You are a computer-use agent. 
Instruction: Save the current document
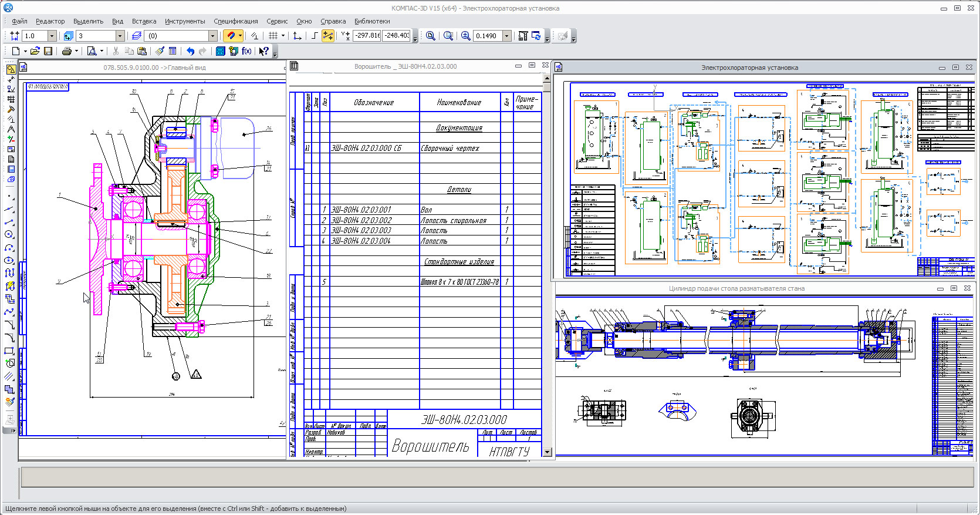point(48,51)
